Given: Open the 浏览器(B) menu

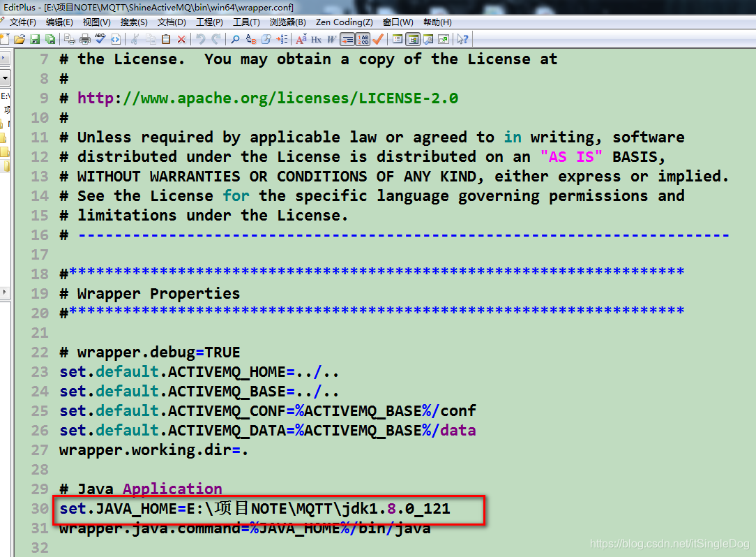Looking at the screenshot, I should [288, 22].
